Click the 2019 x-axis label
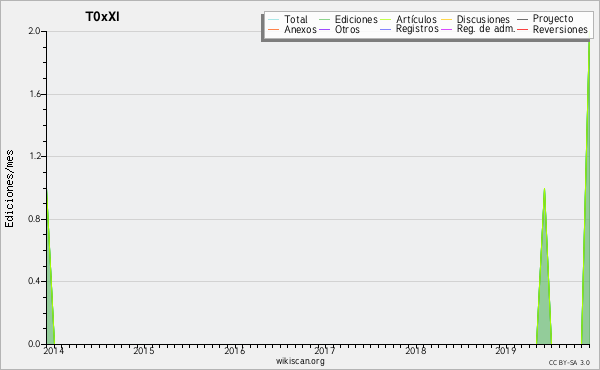The height and width of the screenshot is (370, 600). (x=506, y=350)
